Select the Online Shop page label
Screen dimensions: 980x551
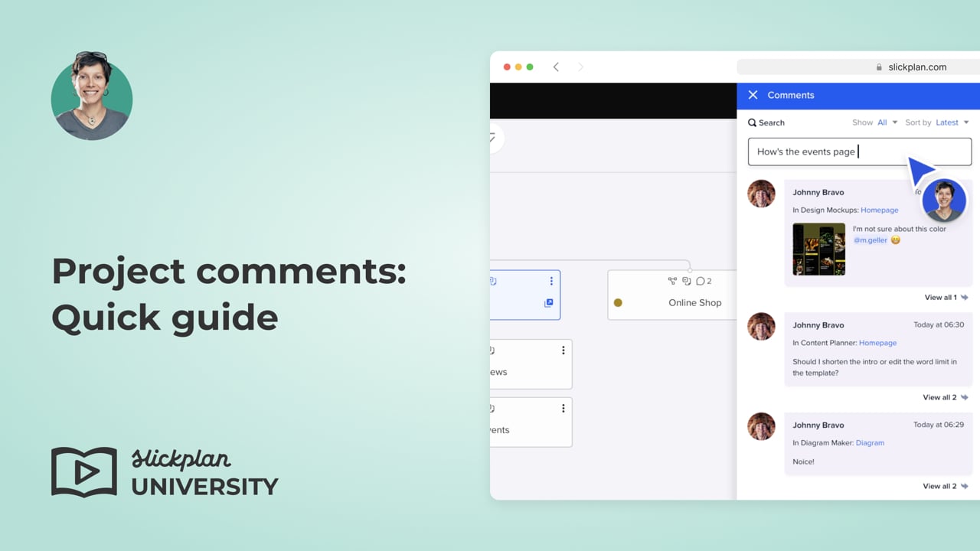[x=694, y=302]
